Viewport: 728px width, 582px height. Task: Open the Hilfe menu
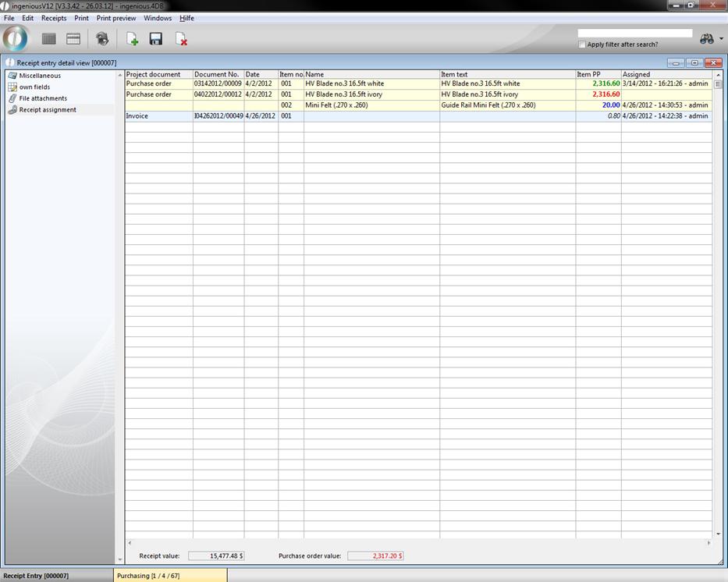click(186, 18)
